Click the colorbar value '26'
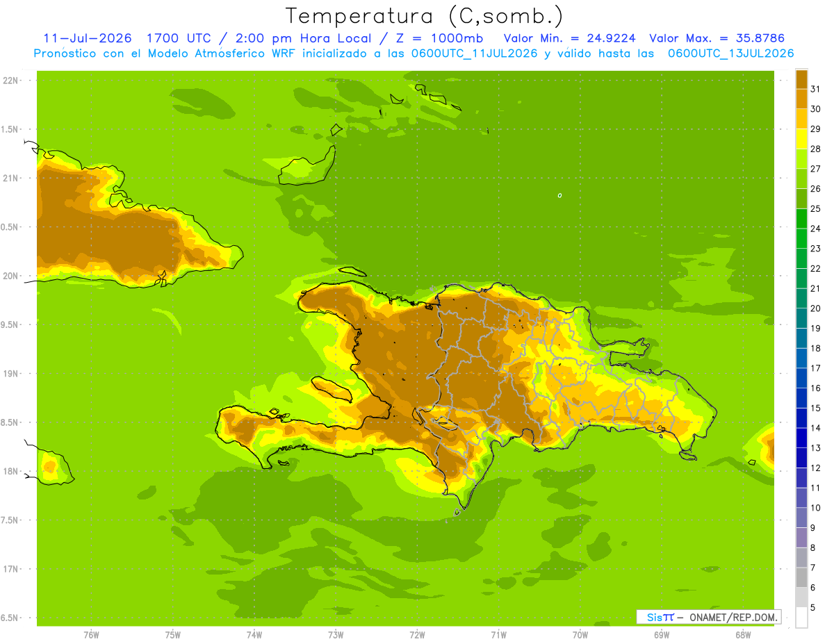The image size is (834, 644). click(815, 188)
